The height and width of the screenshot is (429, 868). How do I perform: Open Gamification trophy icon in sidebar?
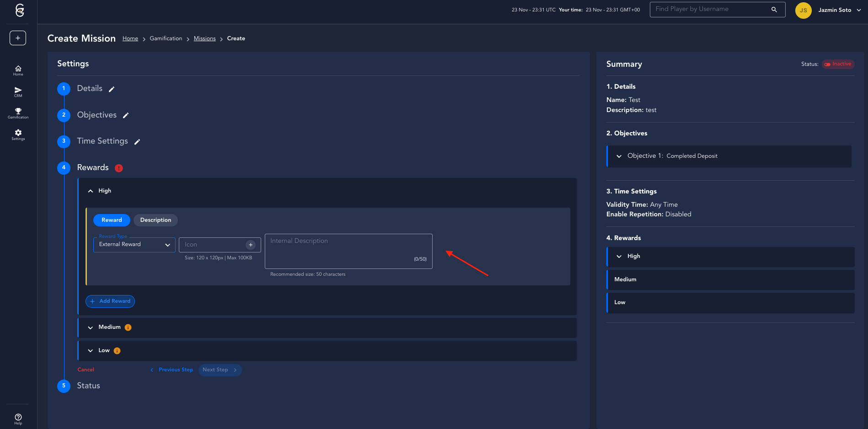click(18, 113)
